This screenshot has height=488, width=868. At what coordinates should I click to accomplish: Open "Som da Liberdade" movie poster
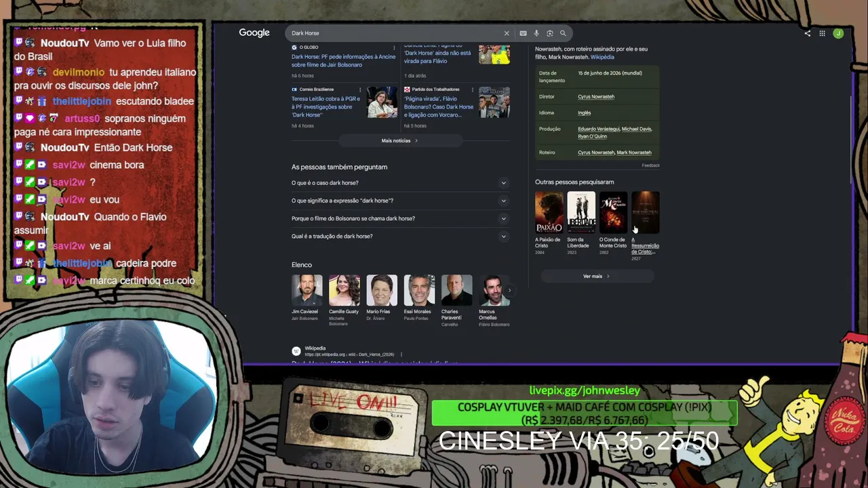581,213
